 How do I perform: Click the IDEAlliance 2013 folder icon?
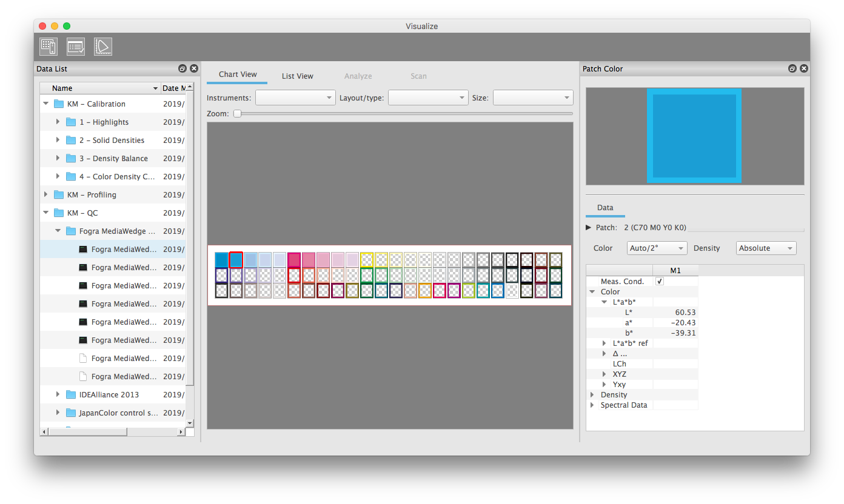71,394
